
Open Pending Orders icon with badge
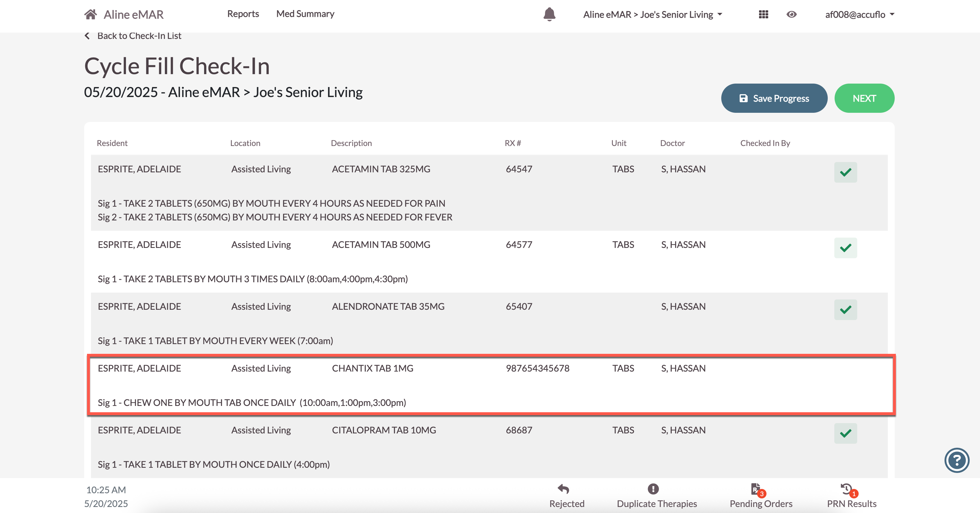click(x=756, y=489)
